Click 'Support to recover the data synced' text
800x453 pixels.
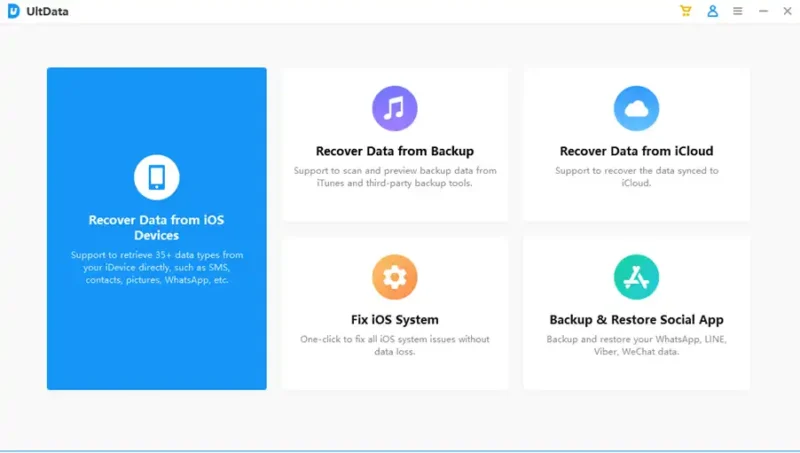[x=636, y=177]
